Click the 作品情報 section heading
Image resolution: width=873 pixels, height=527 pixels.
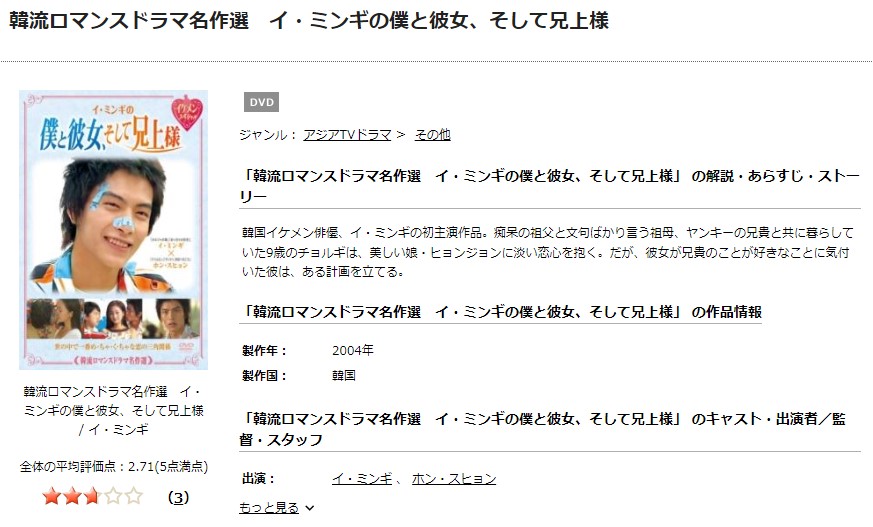pos(501,312)
